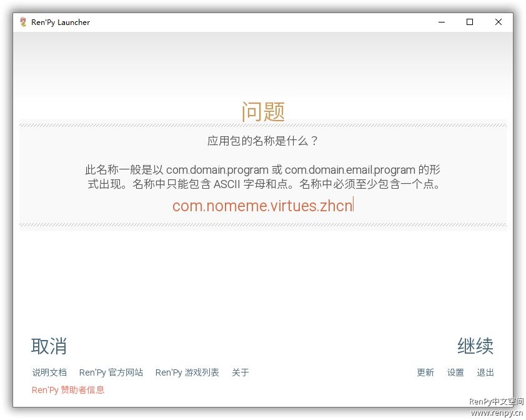This screenshot has height=420, width=526.
Task: Click the package name input field
Action: click(262, 206)
